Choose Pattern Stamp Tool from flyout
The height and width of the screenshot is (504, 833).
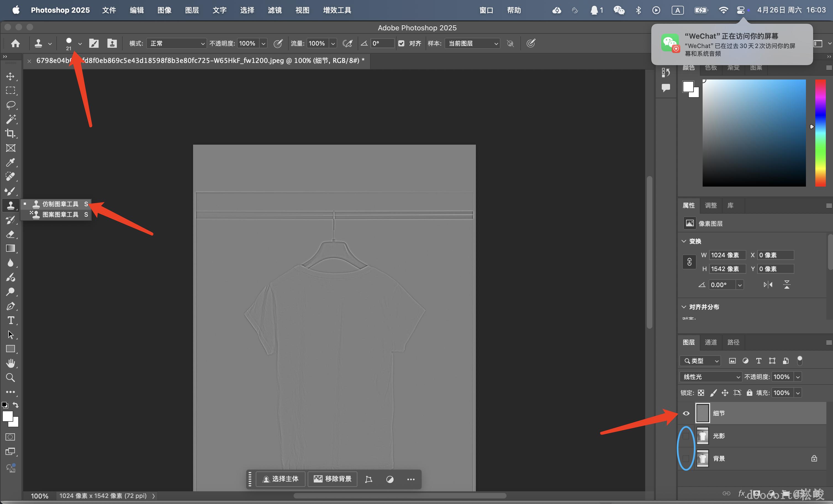(60, 214)
